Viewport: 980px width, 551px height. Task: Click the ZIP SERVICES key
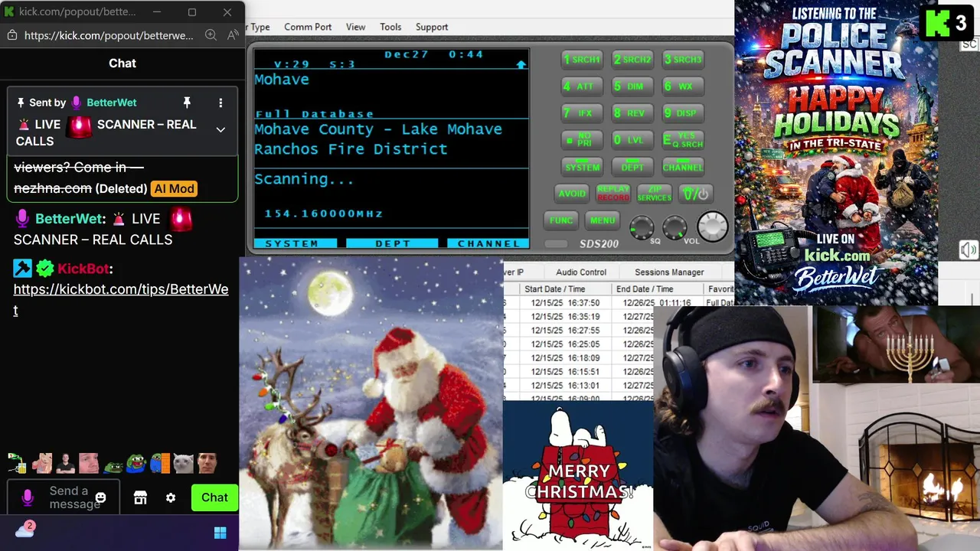point(655,194)
